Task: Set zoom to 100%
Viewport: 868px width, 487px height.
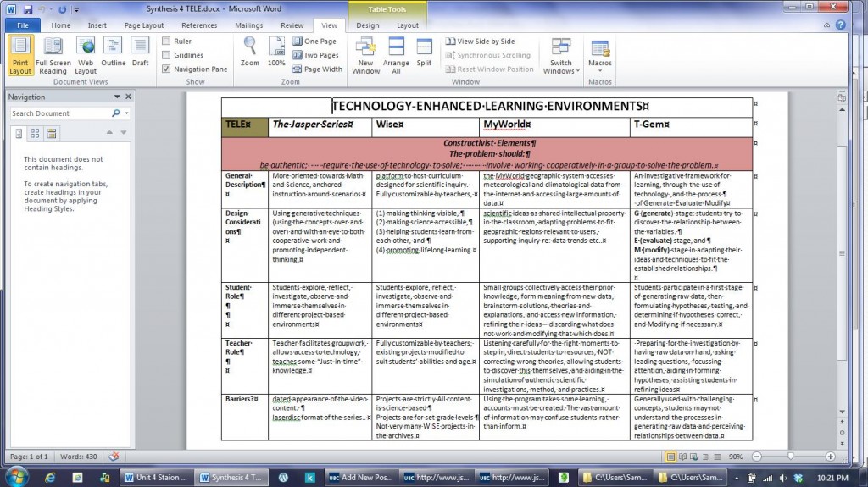Action: coord(276,52)
